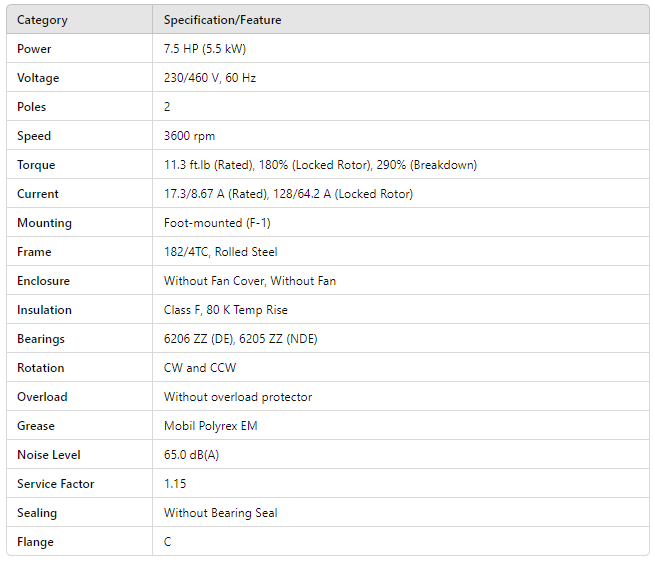Select the Service Factor row label
The width and height of the screenshot is (655, 563).
[x=56, y=484]
